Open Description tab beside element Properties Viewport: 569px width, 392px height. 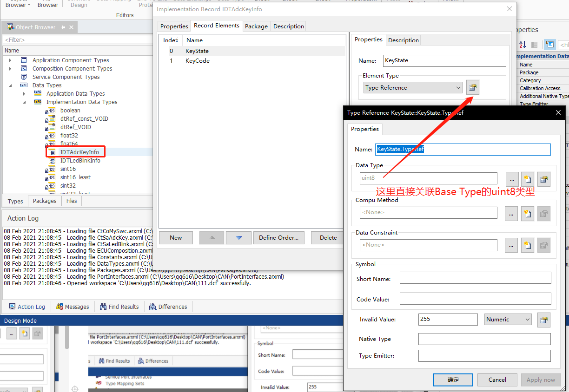coord(404,40)
